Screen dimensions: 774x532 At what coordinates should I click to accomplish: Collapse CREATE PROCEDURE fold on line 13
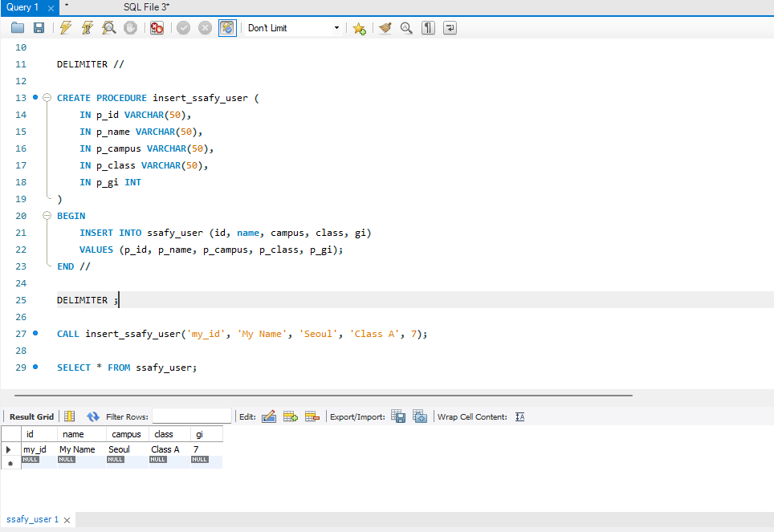[47, 98]
